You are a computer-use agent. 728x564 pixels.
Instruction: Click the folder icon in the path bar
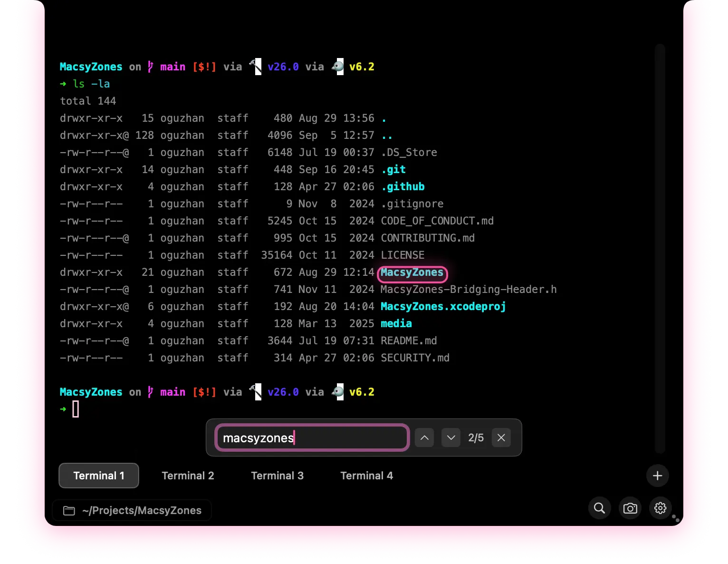pos(69,510)
